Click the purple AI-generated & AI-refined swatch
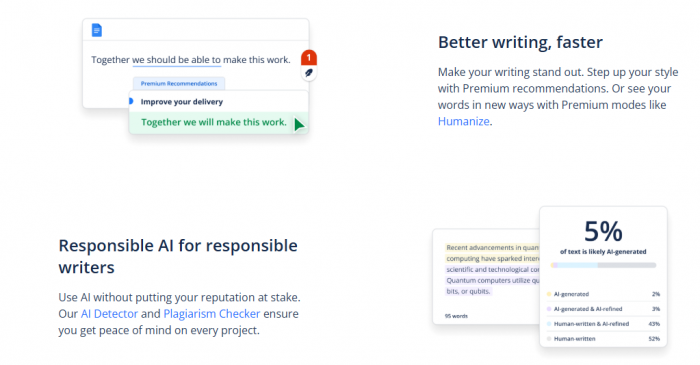 tap(549, 309)
